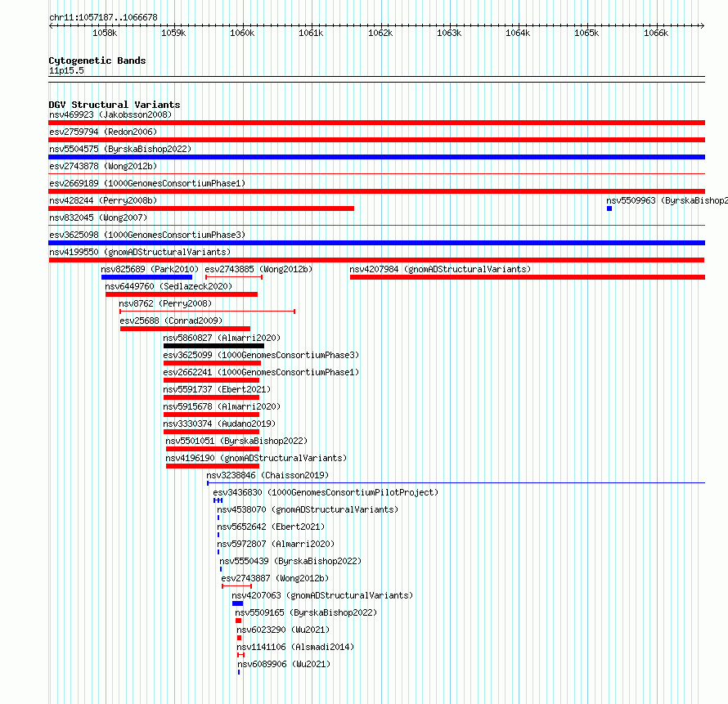
Task: Open nsv4199550 (gnomADStructuralVariants) label
Action: [140, 252]
